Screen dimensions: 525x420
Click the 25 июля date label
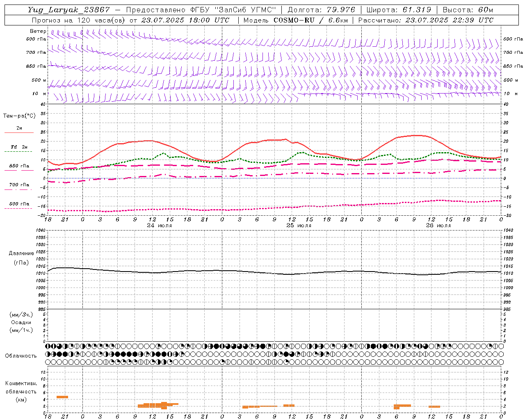pyautogui.click(x=299, y=226)
